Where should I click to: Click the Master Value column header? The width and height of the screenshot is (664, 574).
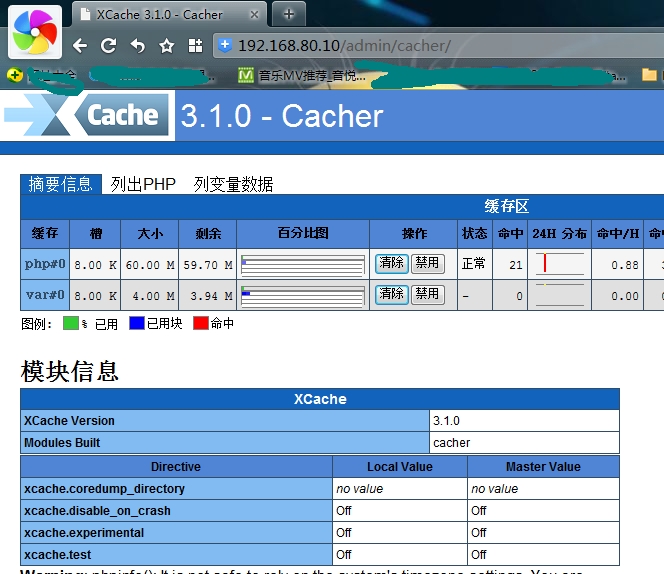543,467
